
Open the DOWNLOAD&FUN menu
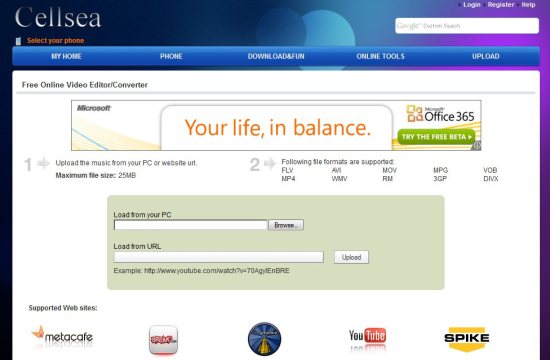[x=276, y=56]
